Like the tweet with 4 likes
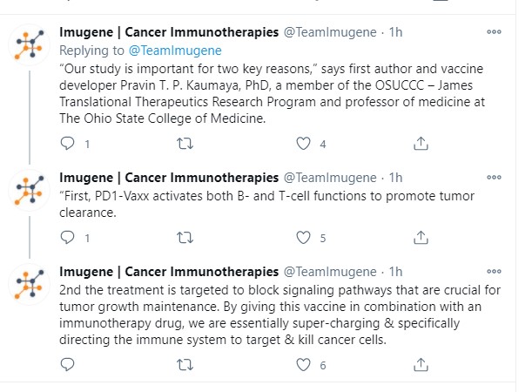 [x=303, y=144]
